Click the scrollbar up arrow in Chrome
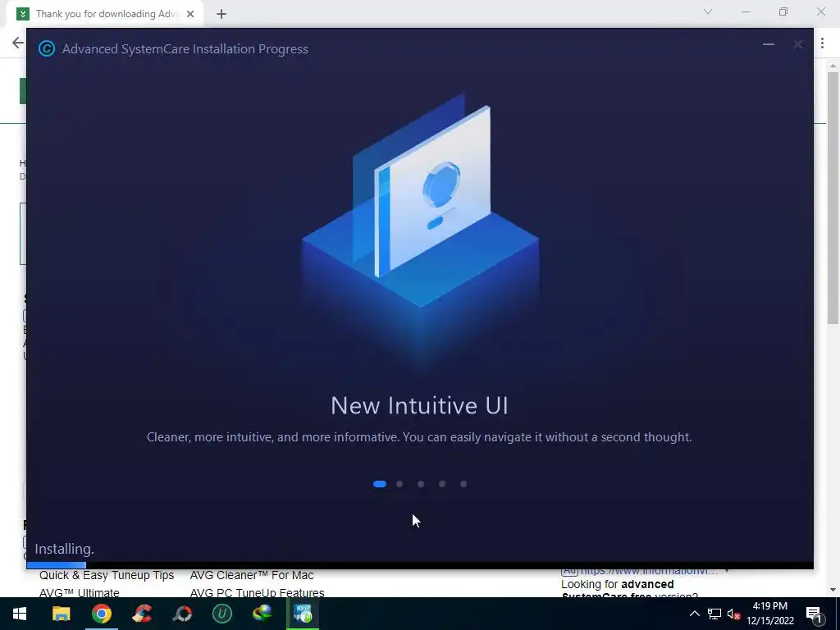 click(833, 66)
